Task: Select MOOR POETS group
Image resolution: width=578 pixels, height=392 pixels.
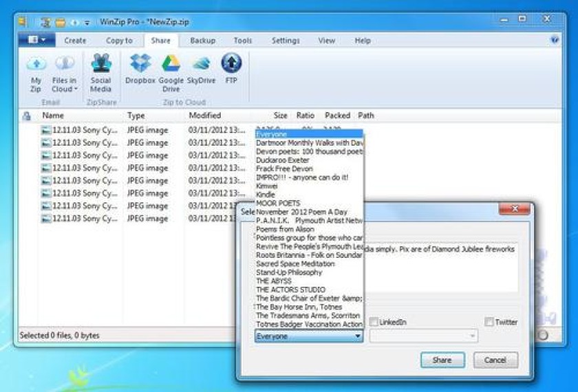Action: [309, 204]
